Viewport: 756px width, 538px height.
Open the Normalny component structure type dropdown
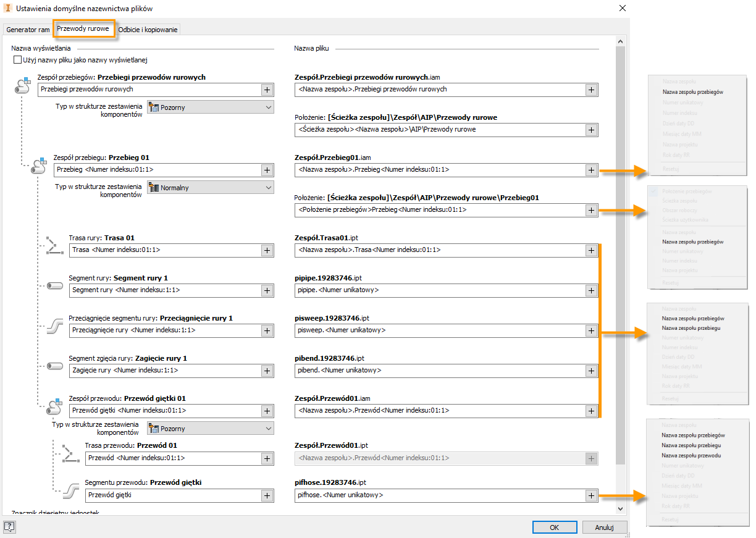pyautogui.click(x=210, y=188)
